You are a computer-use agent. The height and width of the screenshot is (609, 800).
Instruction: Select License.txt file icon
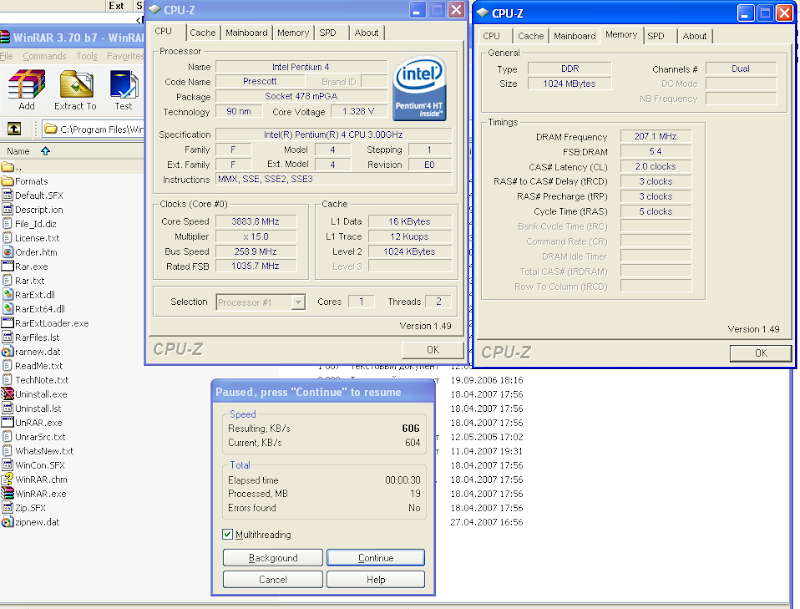click(7, 238)
